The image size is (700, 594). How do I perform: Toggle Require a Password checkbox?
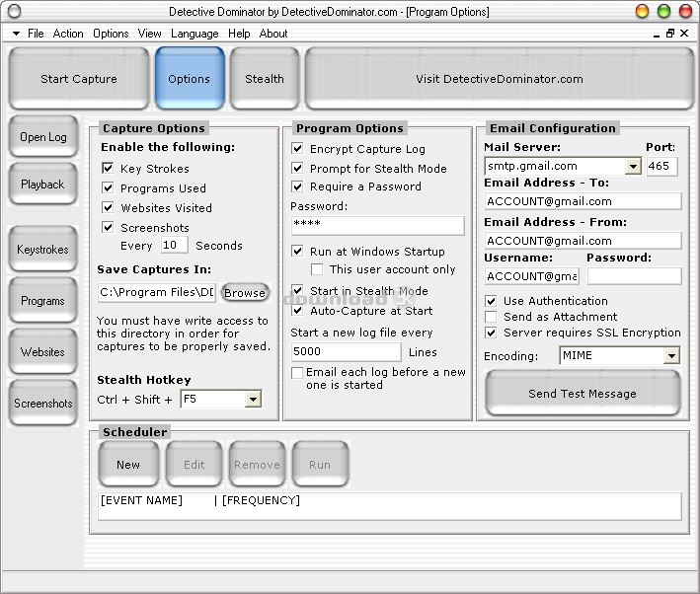coord(297,186)
